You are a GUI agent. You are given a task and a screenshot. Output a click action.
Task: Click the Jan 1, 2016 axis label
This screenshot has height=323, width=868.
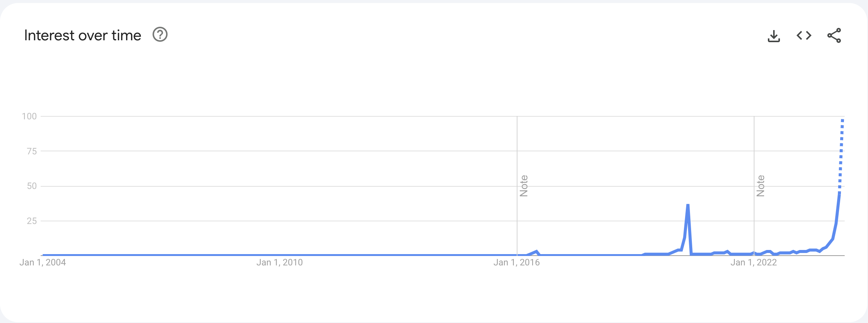(517, 262)
